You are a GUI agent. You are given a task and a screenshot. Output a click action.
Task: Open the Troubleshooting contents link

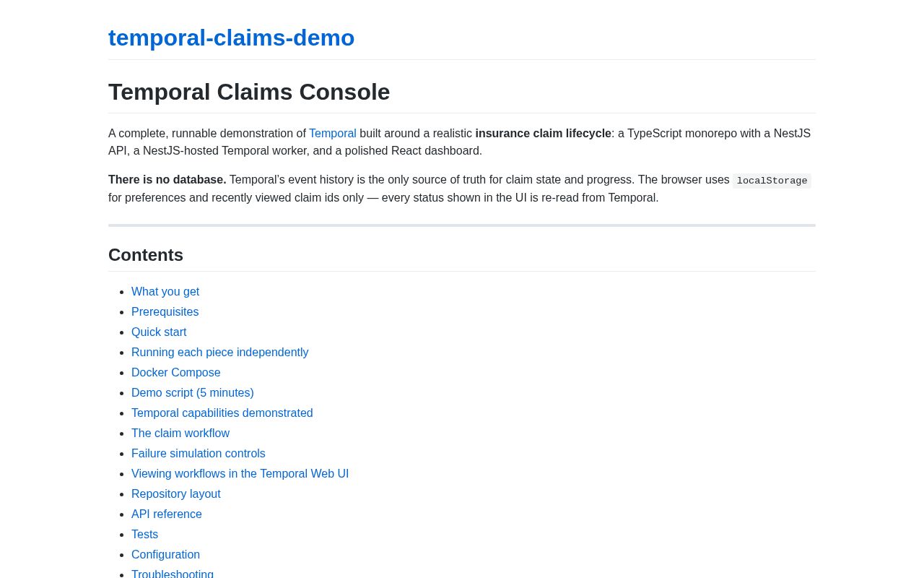[173, 574]
